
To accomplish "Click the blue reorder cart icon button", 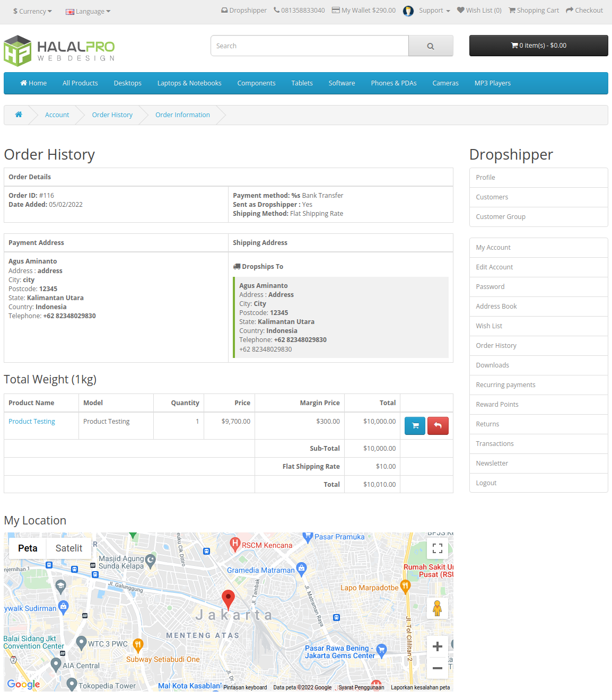I will pyautogui.click(x=415, y=425).
